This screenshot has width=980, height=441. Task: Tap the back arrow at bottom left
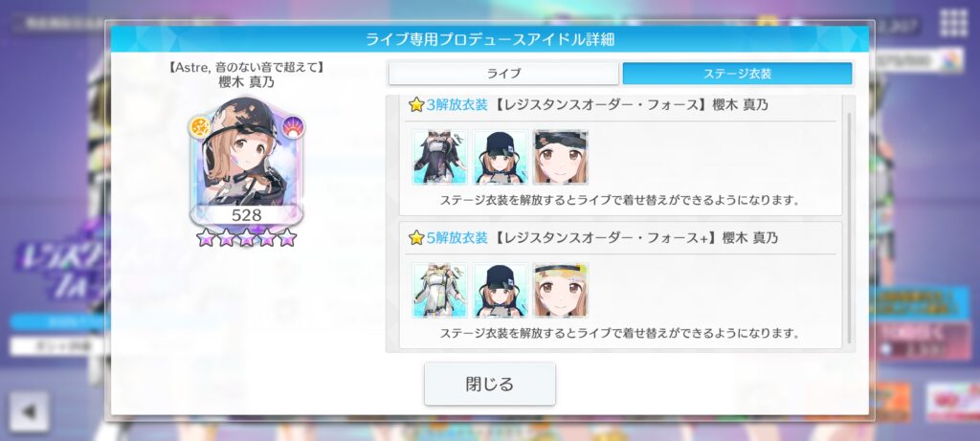tap(29, 411)
